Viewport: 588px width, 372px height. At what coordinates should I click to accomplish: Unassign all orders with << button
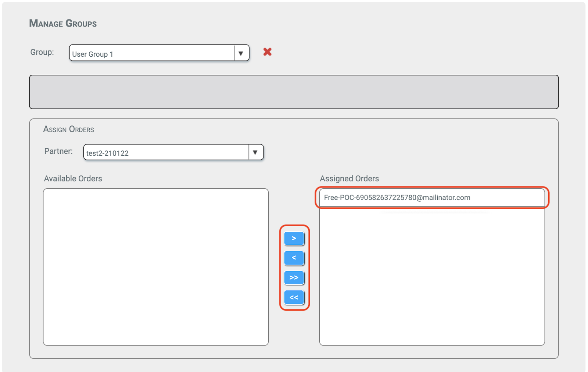294,297
